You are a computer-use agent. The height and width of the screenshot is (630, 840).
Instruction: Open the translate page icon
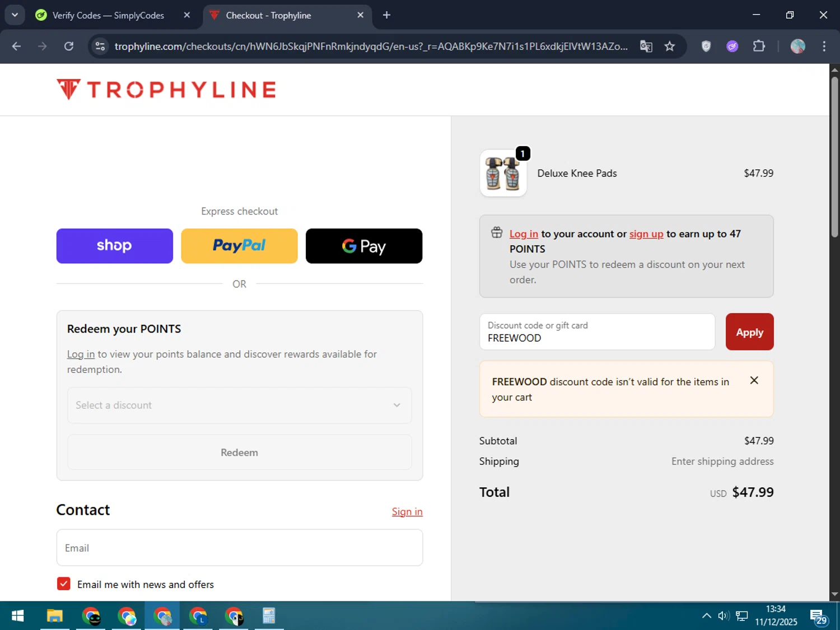click(646, 46)
